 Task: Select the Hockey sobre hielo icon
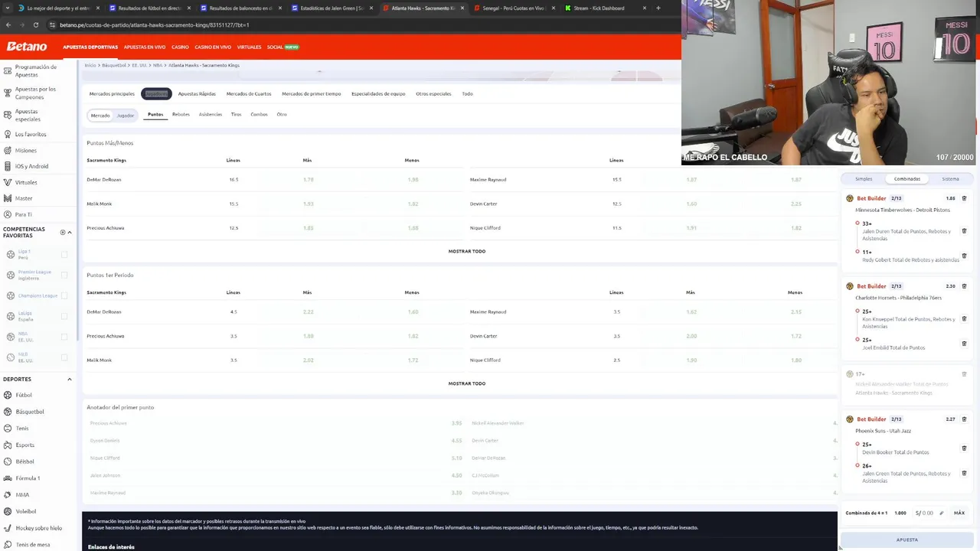coord(8,528)
